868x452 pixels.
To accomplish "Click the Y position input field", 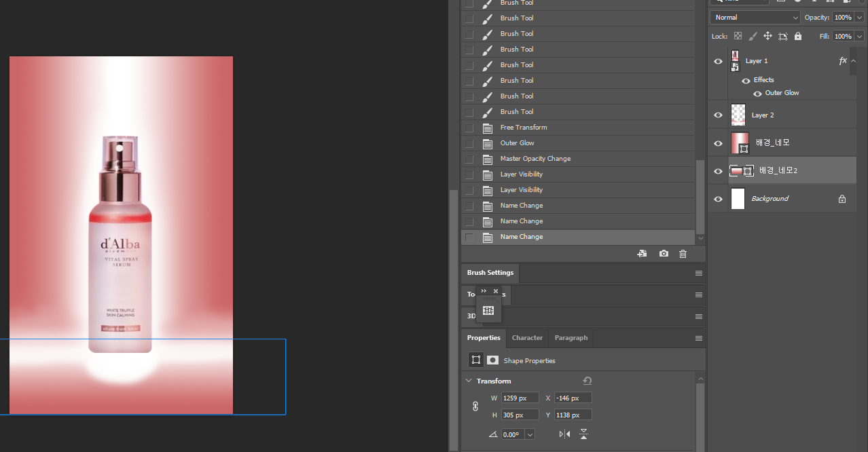I will click(573, 415).
